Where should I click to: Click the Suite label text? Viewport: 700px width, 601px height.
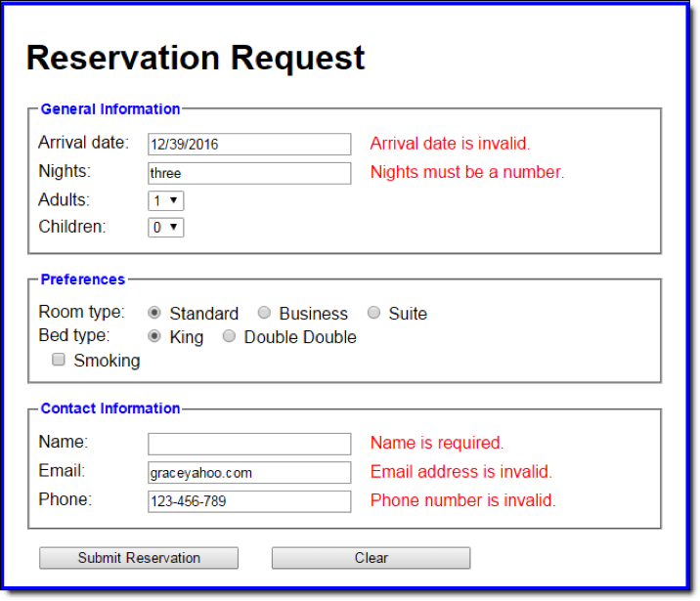tap(408, 314)
